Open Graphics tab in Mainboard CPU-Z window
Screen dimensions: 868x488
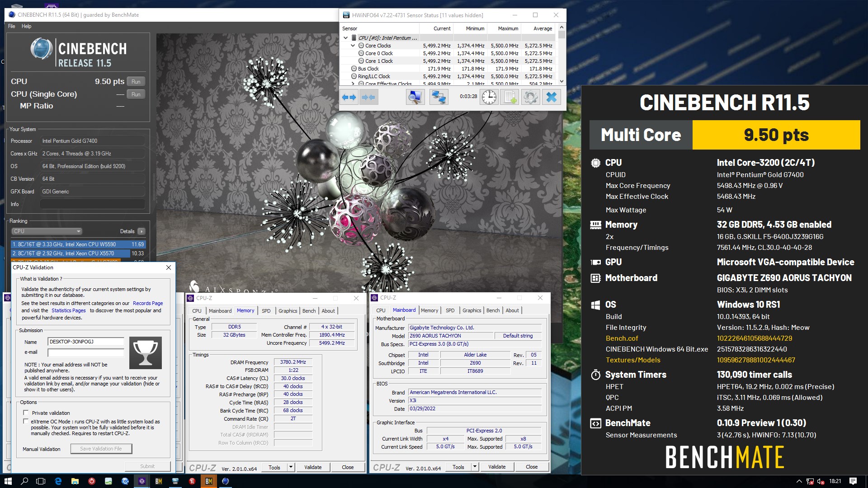pyautogui.click(x=472, y=310)
